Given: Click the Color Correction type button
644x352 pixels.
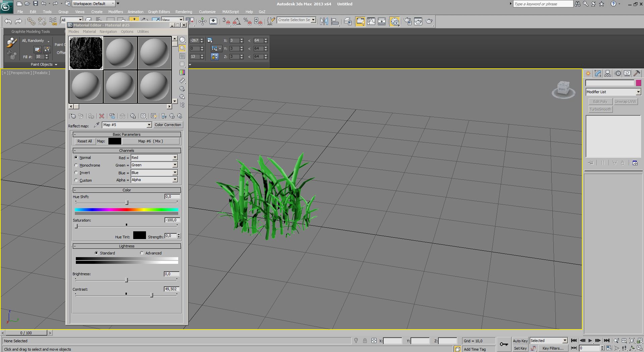Looking at the screenshot, I should tap(168, 125).
